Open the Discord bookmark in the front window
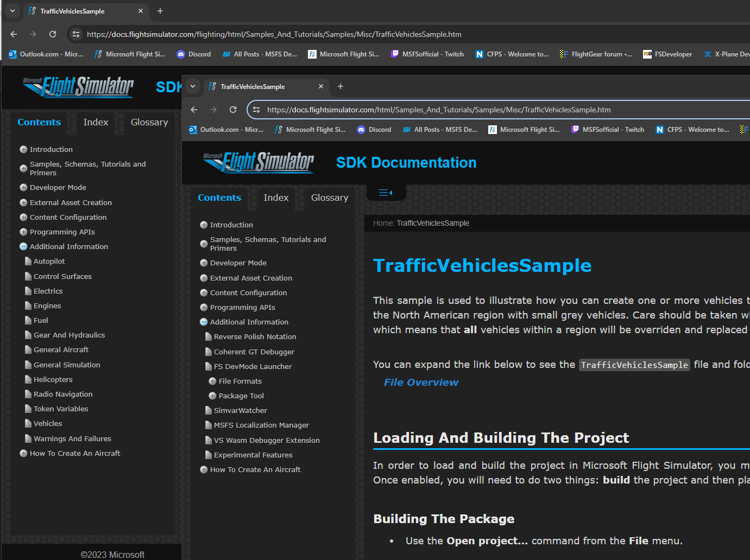 (374, 130)
